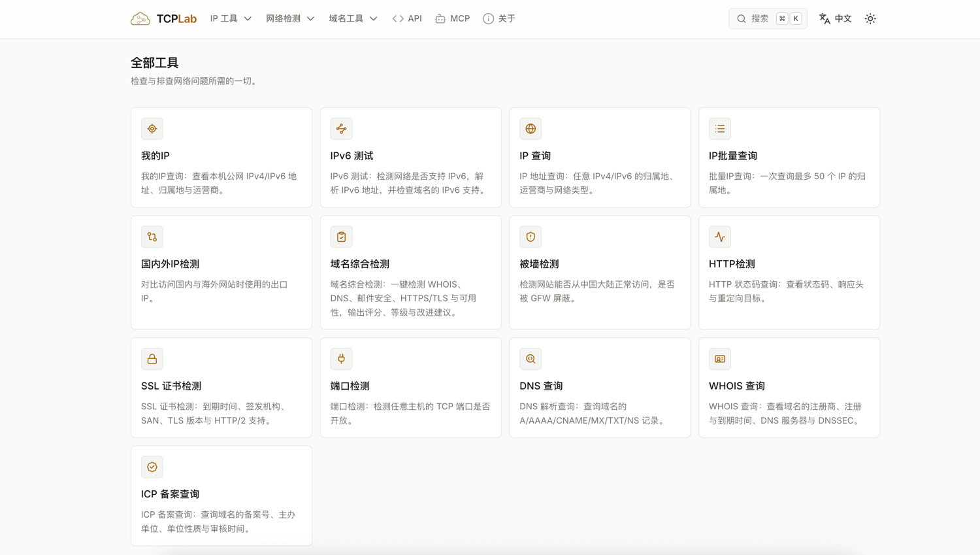Click the 检查与排查网络问题所需的一切 subtitle
Image resolution: width=980 pixels, height=555 pixels.
point(195,81)
